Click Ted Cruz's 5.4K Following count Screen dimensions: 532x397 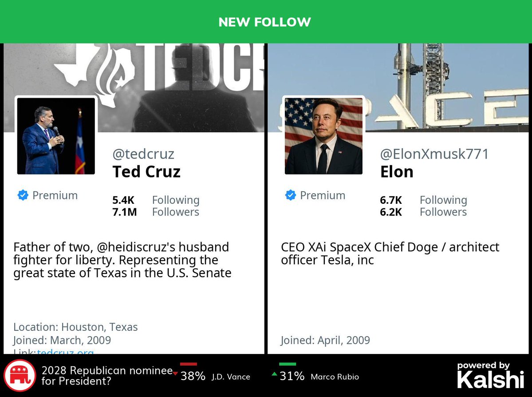click(x=124, y=200)
